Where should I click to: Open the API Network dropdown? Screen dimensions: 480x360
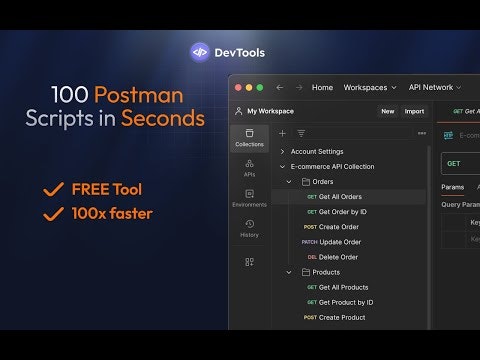click(x=435, y=87)
